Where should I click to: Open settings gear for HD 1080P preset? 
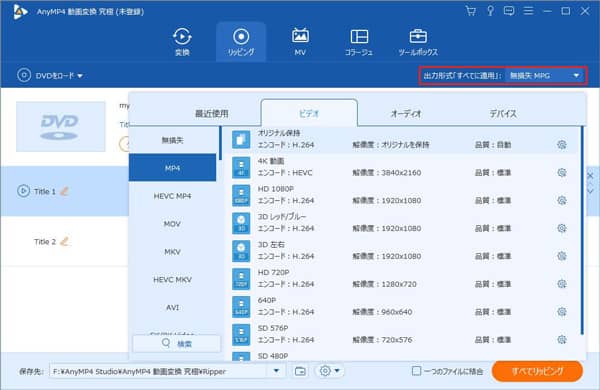[562, 200]
